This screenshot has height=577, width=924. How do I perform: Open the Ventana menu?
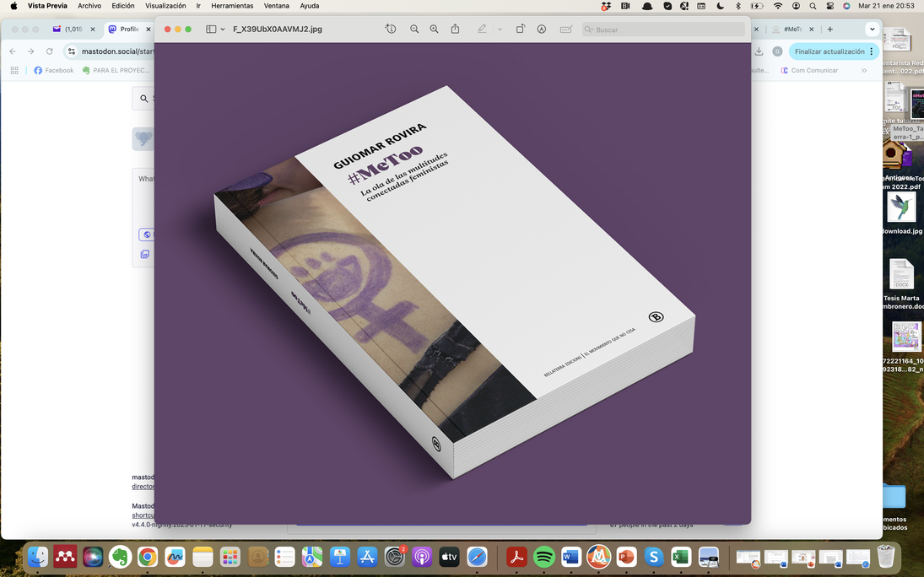pos(277,6)
